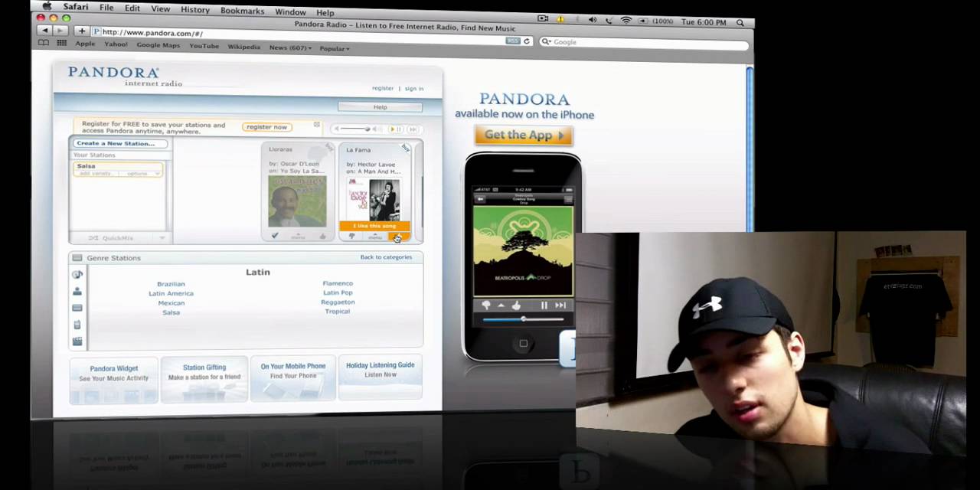Open the Tropical genre station
This screenshot has height=490, width=980.
(x=338, y=312)
